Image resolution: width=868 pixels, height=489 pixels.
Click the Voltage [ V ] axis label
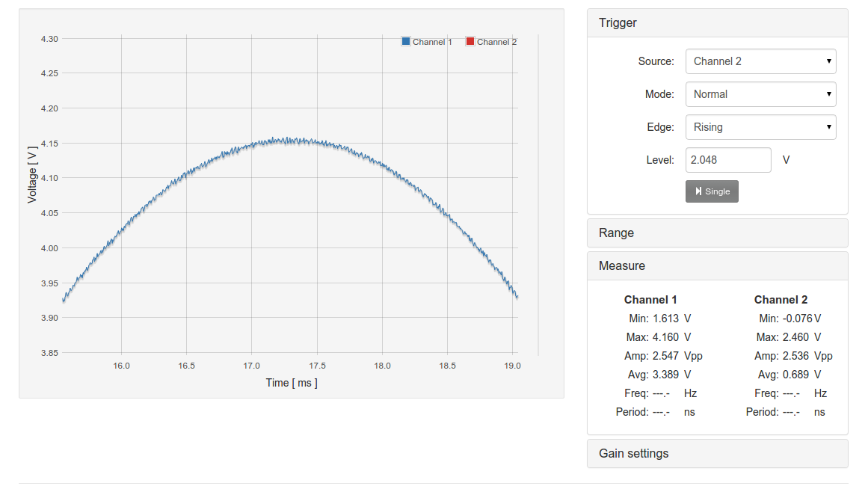click(x=32, y=175)
